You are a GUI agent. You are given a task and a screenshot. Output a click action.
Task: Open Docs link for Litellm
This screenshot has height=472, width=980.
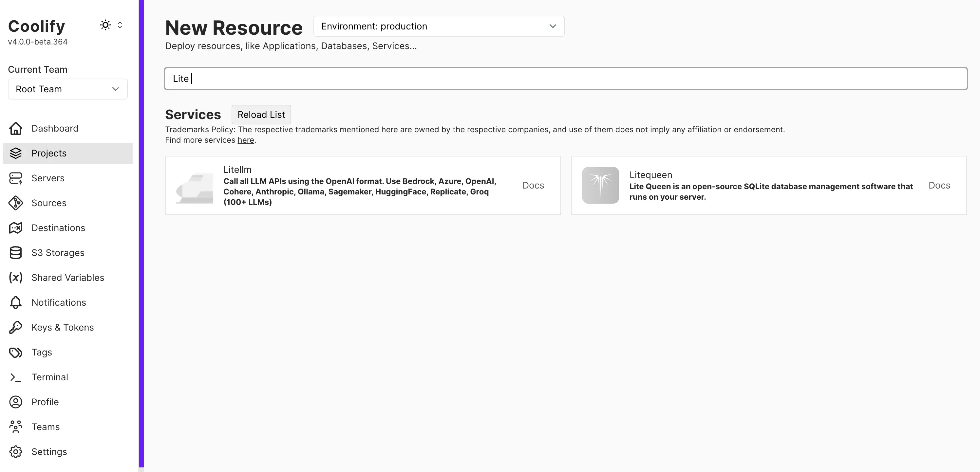[533, 186]
